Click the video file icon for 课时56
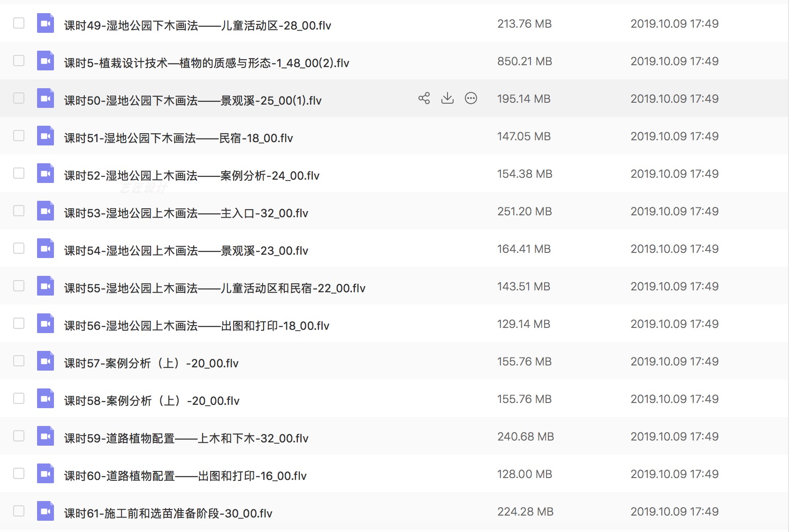789x532 pixels. (x=46, y=323)
